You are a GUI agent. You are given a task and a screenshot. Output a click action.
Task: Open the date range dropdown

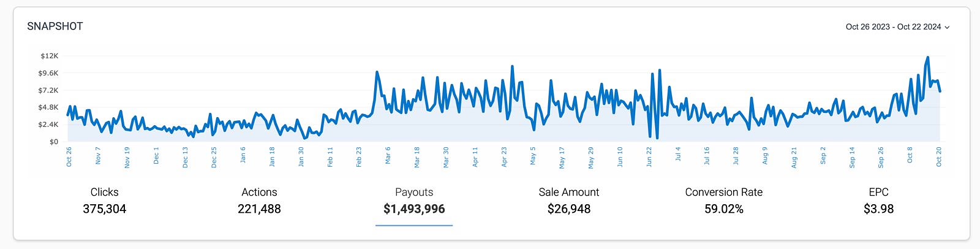click(897, 27)
